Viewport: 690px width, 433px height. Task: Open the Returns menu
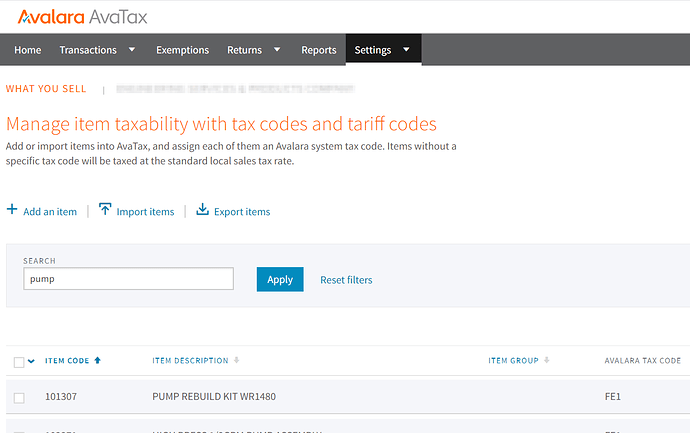(244, 50)
